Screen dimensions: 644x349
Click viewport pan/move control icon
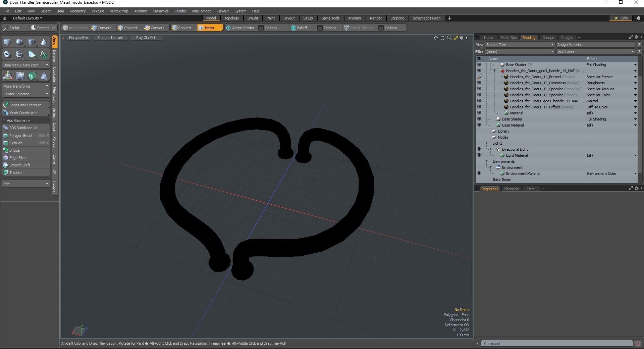tap(436, 38)
